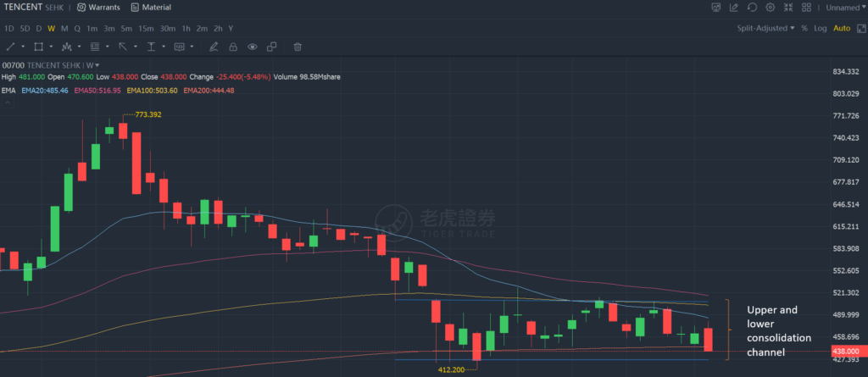The image size is (868, 377).
Task: Click the collapse arrows icon
Action: [x=788, y=7]
